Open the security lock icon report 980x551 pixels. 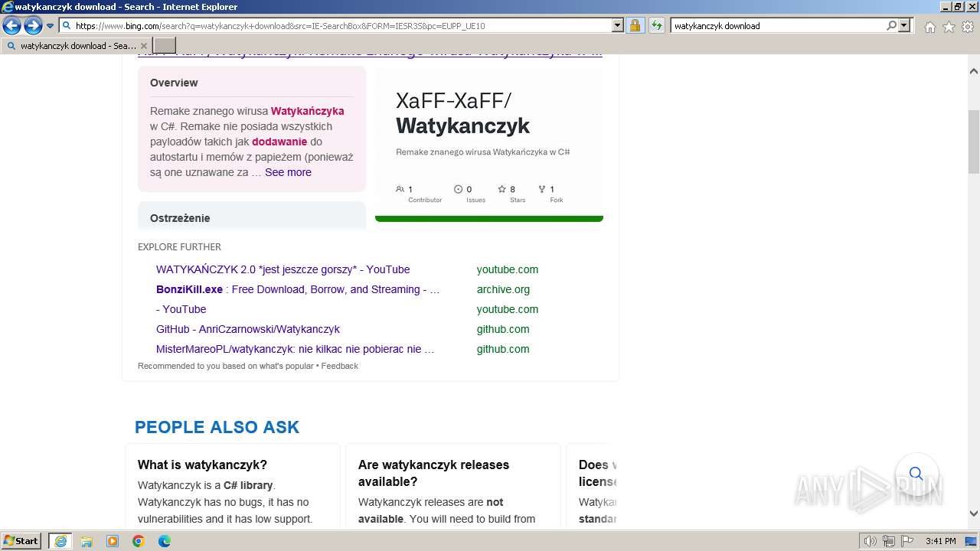pos(635,25)
